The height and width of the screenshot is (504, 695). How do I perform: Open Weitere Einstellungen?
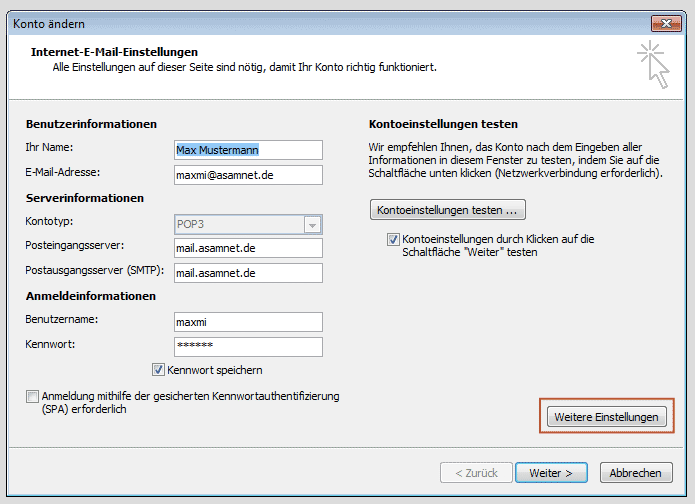point(607,417)
